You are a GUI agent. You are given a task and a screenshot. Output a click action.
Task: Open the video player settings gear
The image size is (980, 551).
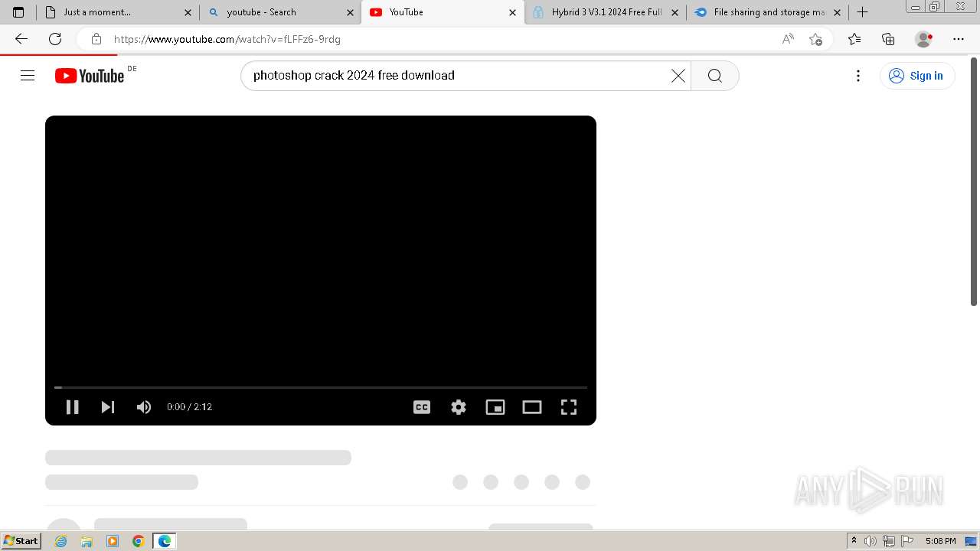(x=459, y=407)
